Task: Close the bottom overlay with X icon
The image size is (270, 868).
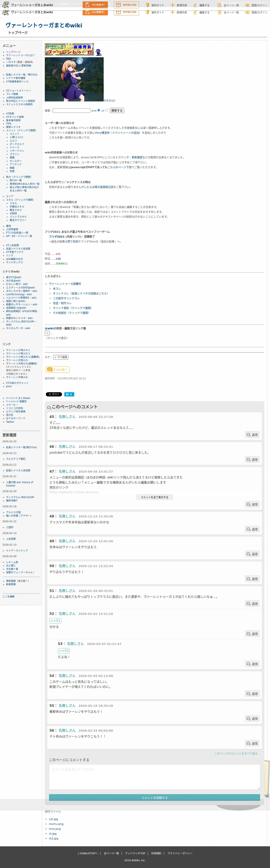Action: coord(267,796)
